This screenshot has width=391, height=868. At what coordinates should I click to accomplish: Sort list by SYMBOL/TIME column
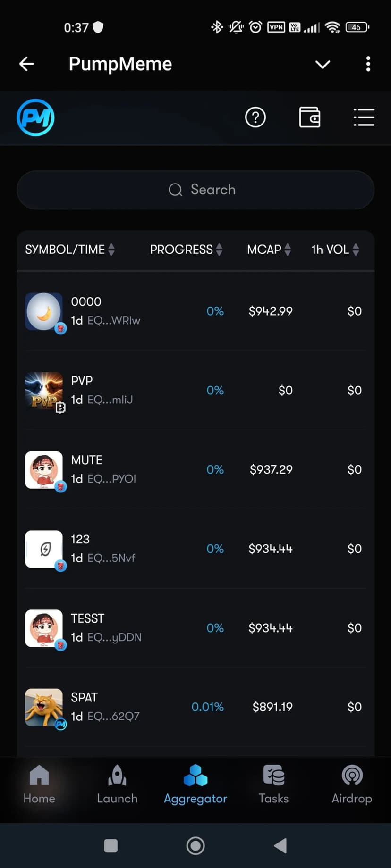tap(70, 250)
